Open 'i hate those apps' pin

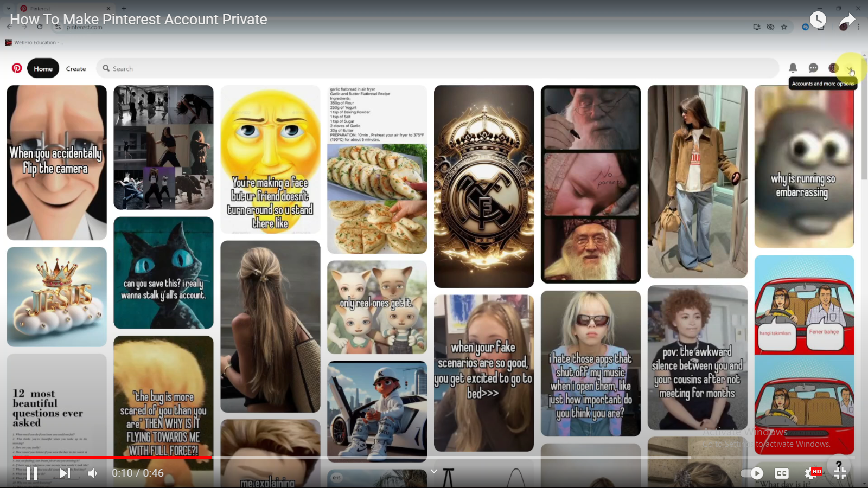tap(591, 363)
